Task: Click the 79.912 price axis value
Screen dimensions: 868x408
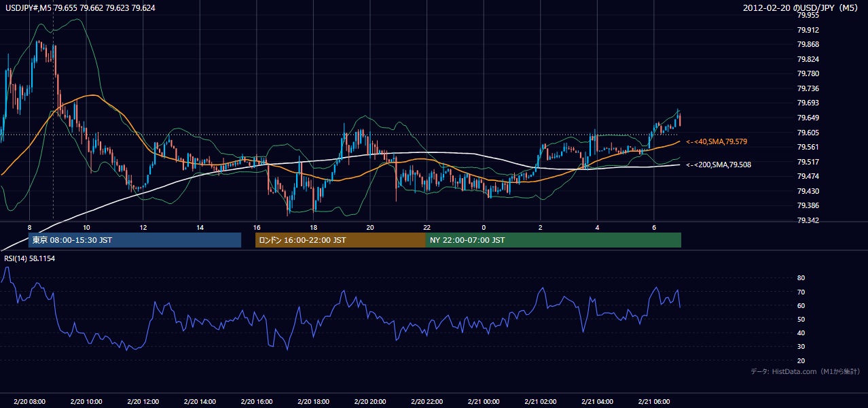Action: 808,30
